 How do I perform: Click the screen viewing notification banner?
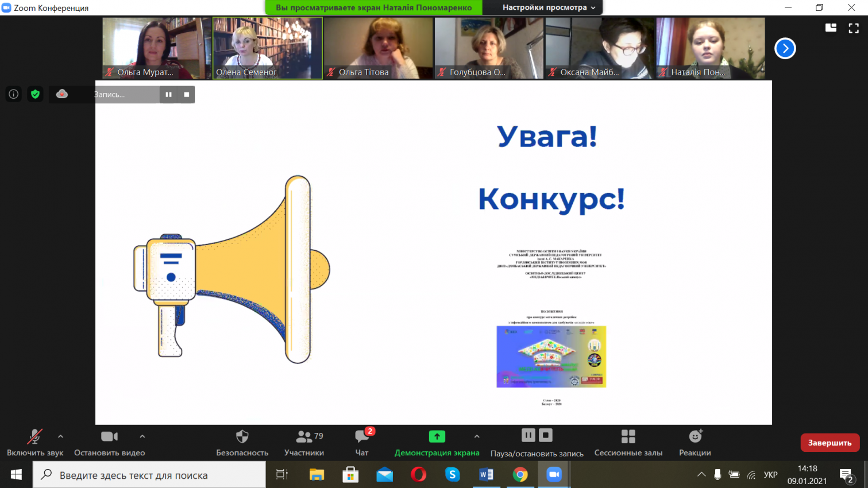(374, 7)
